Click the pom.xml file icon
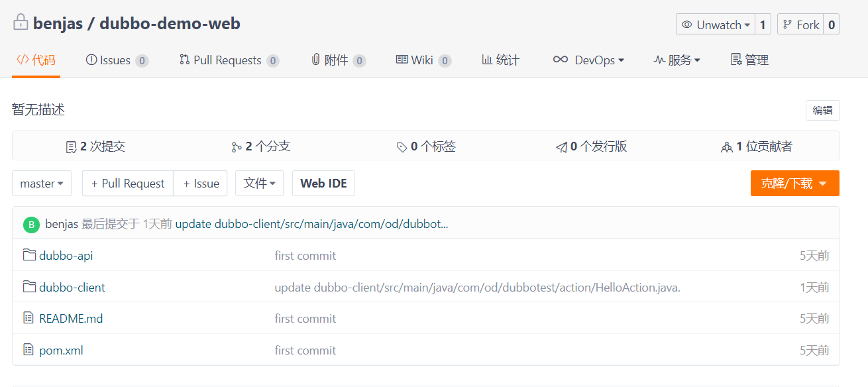The width and height of the screenshot is (868, 387). (28, 350)
